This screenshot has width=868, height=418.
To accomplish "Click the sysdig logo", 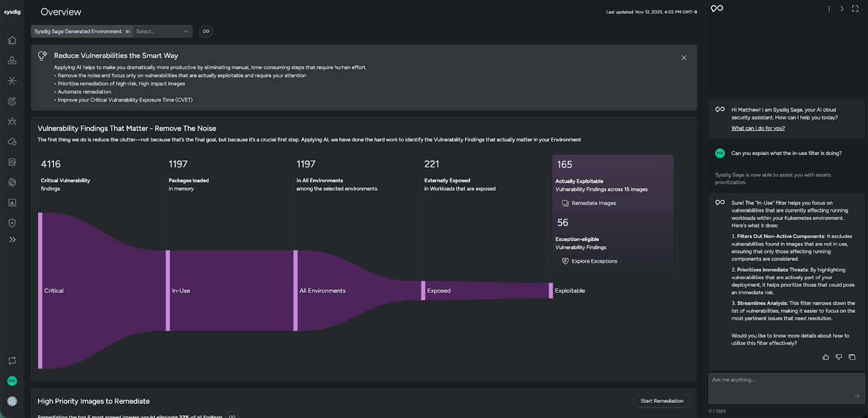I will (x=12, y=12).
